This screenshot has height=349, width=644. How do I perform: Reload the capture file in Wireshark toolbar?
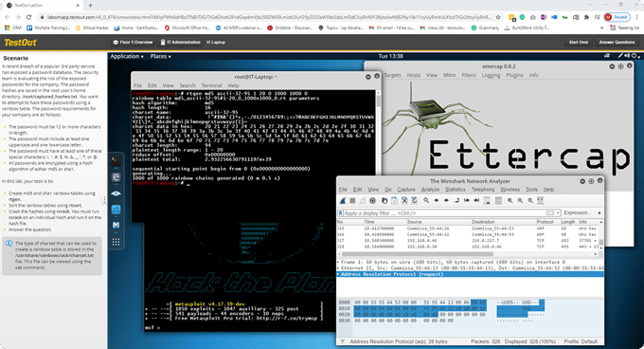click(415, 201)
